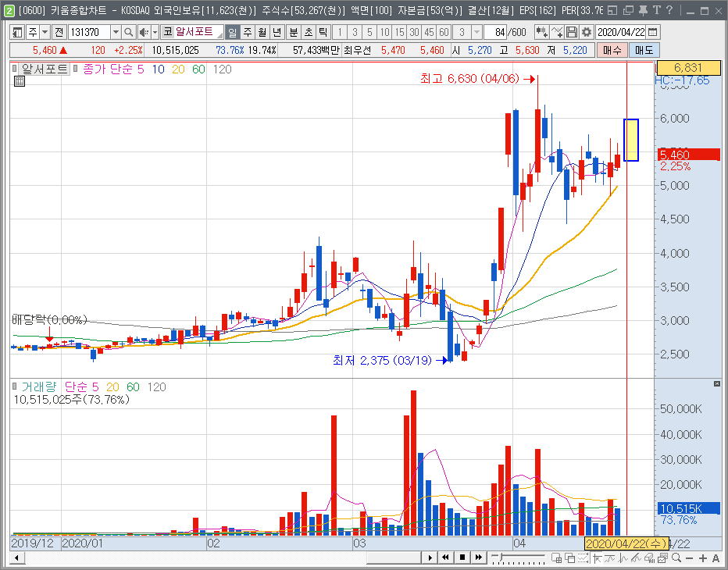Select the 월 (monthly) period toggle
The height and width of the screenshot is (570, 728).
click(262, 32)
